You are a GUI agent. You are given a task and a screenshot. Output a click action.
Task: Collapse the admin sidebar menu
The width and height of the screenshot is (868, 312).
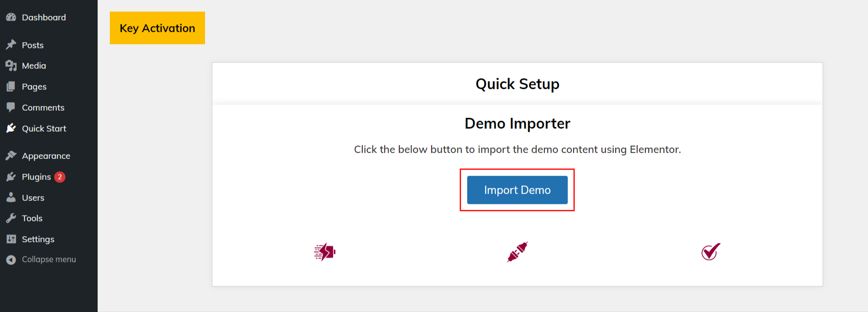point(49,259)
